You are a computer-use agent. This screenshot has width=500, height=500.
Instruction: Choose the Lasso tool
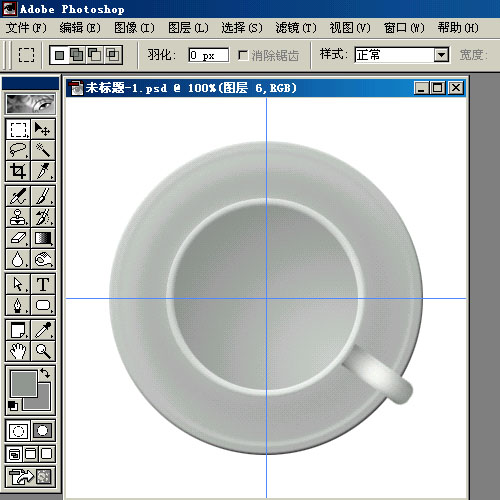18,150
